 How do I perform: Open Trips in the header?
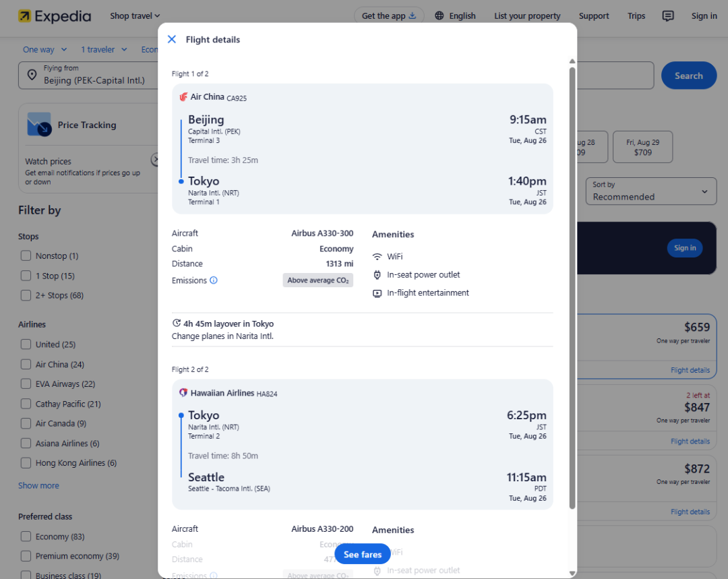click(x=636, y=16)
